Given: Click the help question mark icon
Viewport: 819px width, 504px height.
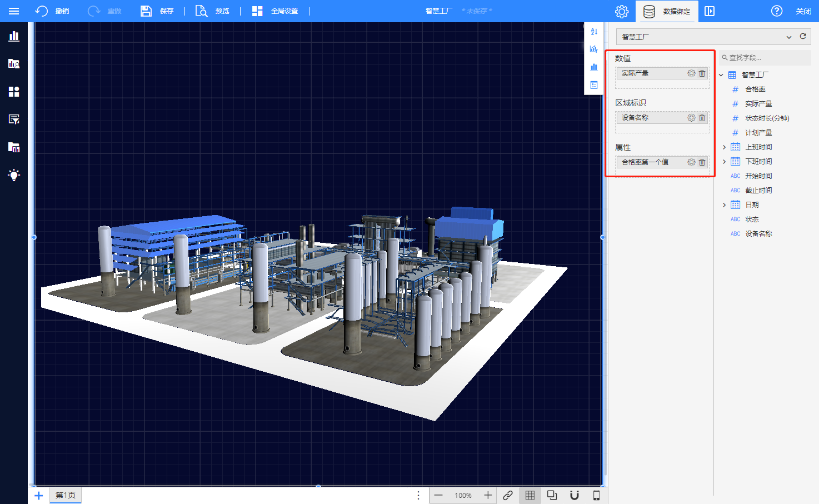Looking at the screenshot, I should (x=777, y=11).
